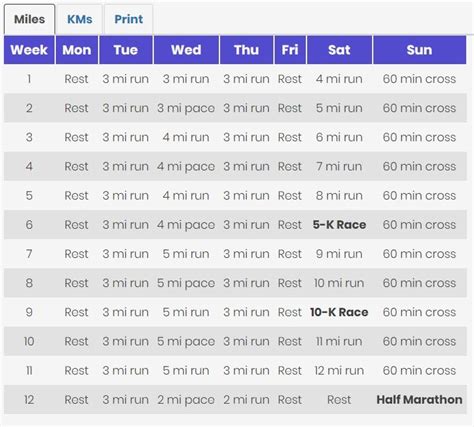Click the Sun column header
The height and width of the screenshot is (427, 474).
click(x=420, y=50)
